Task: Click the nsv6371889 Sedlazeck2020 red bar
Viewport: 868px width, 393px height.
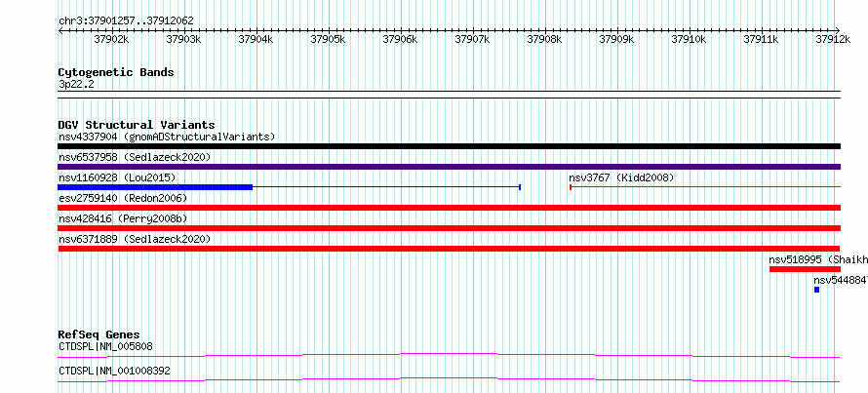Action: pyautogui.click(x=449, y=249)
